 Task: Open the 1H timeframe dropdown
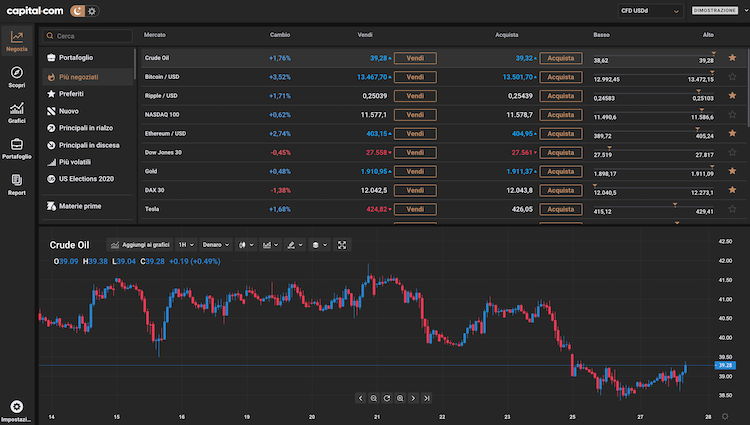point(186,245)
